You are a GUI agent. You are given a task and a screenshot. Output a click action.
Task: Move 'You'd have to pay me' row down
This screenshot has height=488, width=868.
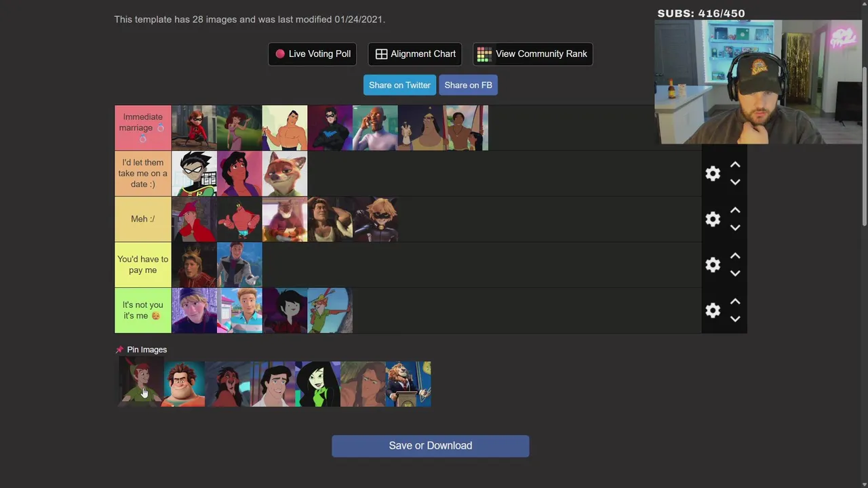(735, 273)
